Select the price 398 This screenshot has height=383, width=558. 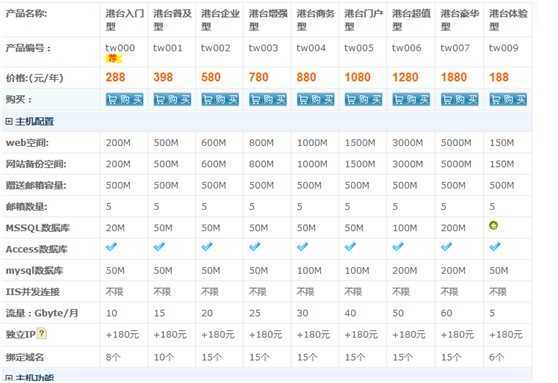163,77
